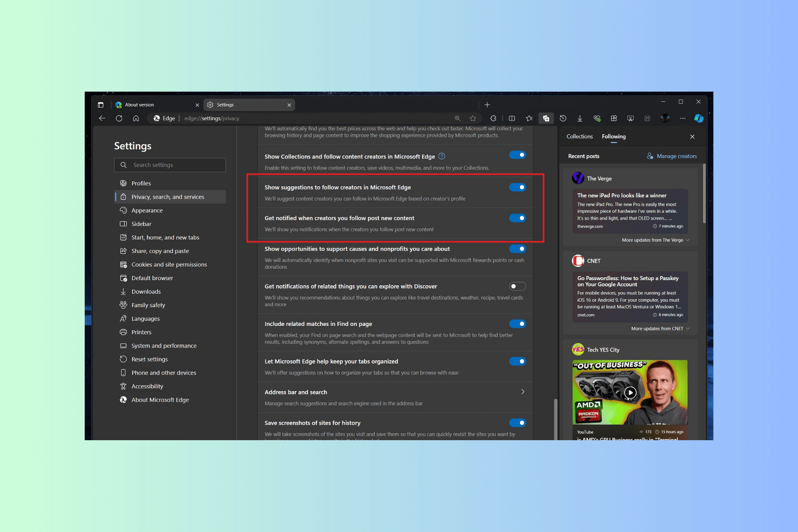The height and width of the screenshot is (532, 798).
Task: Expand More updates from The Verge
Action: 655,240
